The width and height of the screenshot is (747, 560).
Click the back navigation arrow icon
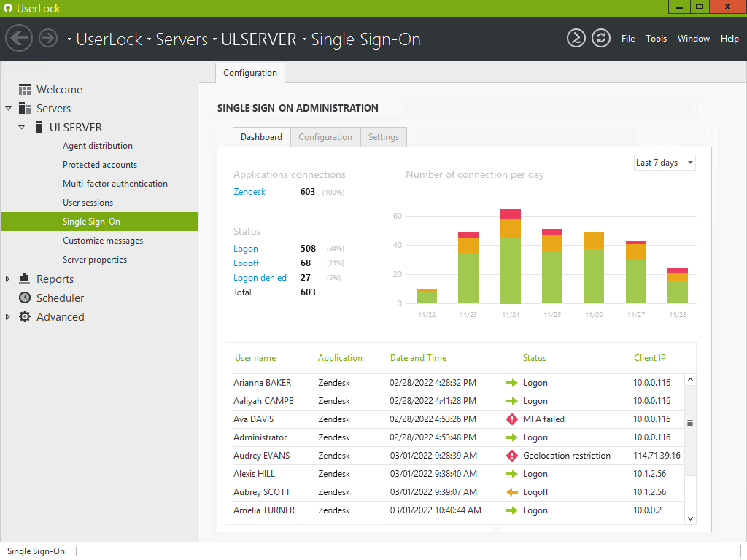[x=19, y=39]
